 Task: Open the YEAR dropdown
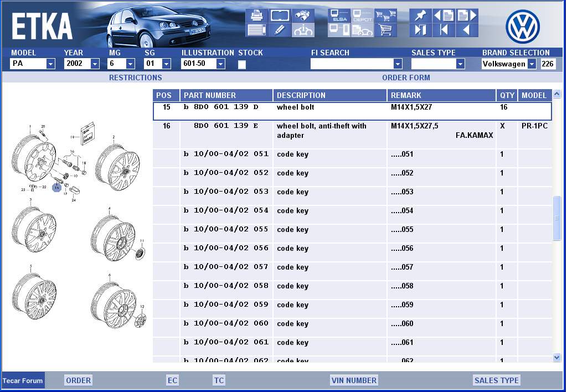point(95,64)
